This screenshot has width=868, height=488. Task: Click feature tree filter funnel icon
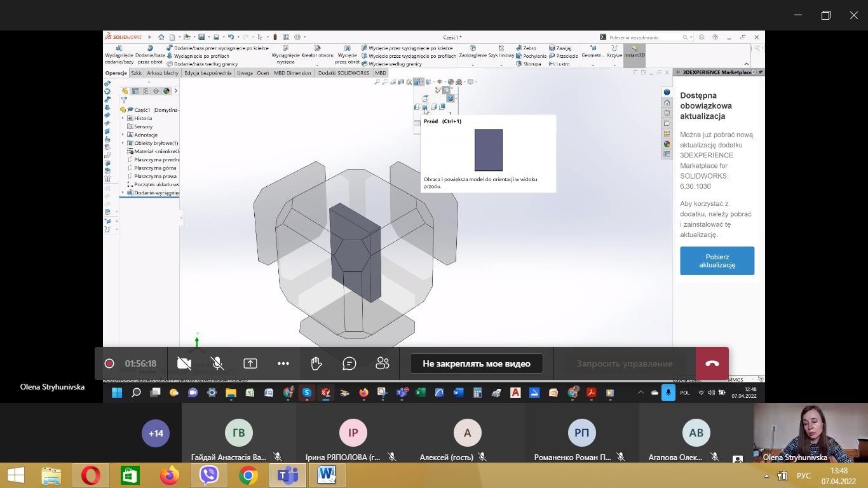pyautogui.click(x=124, y=100)
